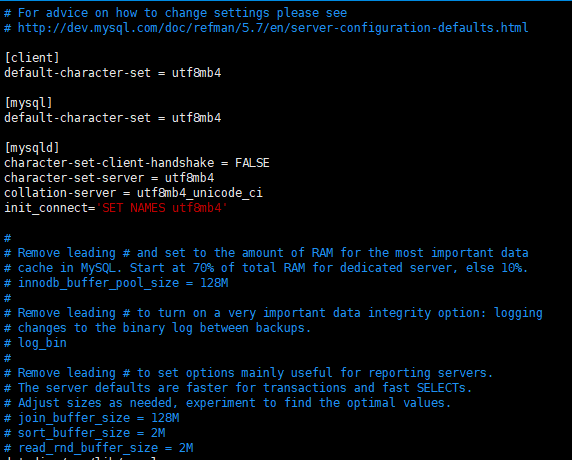
Task: Click the 'Adjust sizes as needed' comment line
Action: (x=228, y=403)
